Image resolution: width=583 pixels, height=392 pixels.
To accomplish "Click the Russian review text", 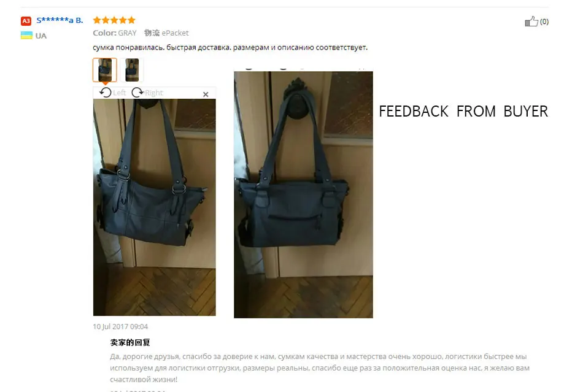I will 230,48.
